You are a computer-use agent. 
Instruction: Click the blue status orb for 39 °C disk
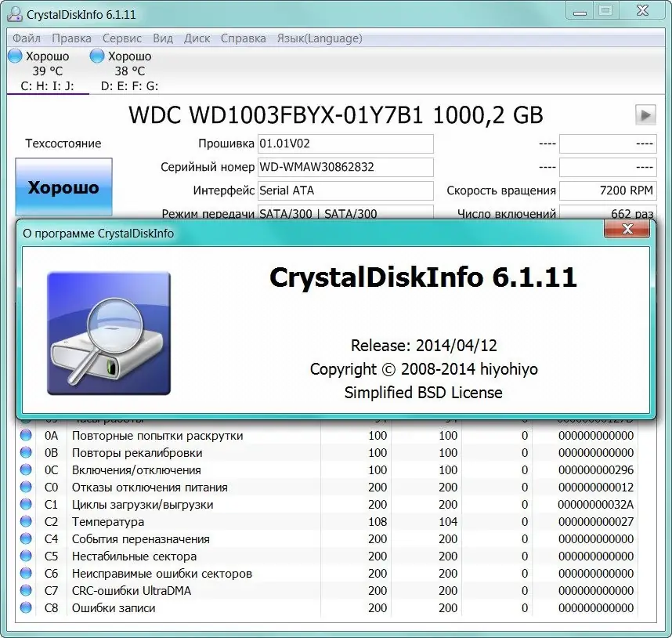click(15, 56)
